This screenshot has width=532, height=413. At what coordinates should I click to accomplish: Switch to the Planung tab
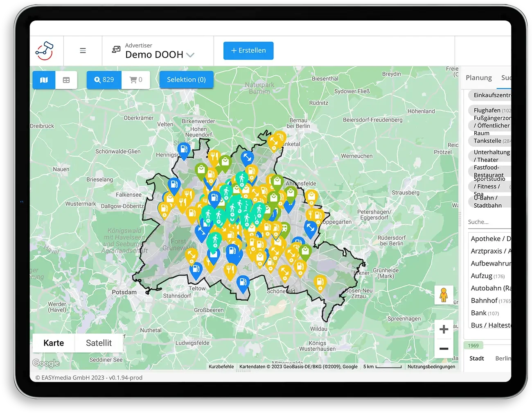(479, 77)
